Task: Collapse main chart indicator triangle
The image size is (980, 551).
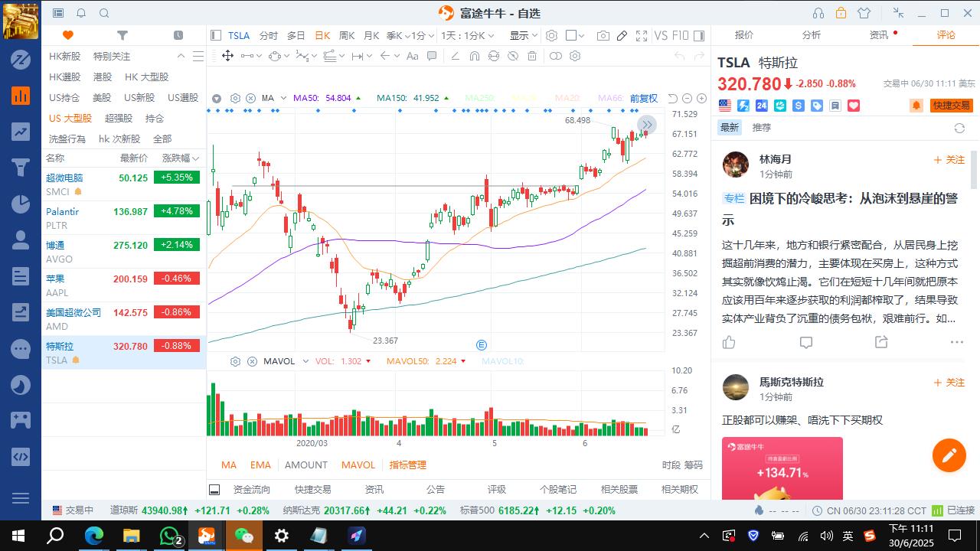Action: click(217, 99)
